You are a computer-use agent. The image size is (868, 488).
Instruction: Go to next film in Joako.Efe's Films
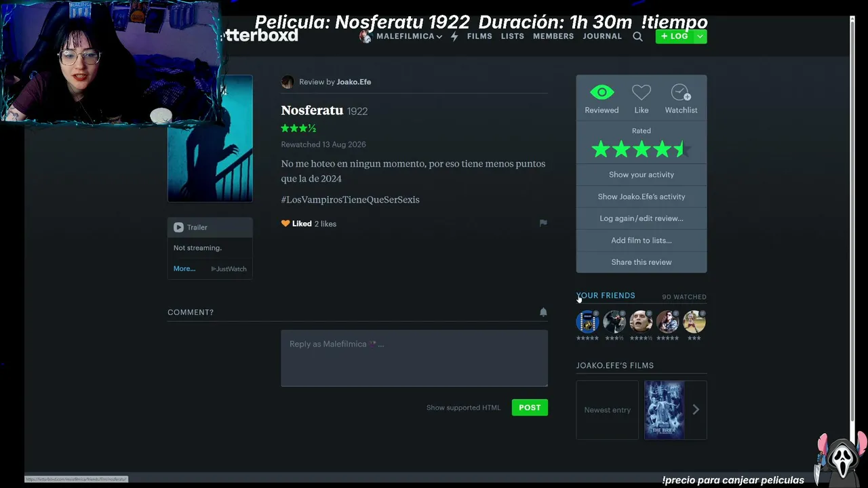click(696, 409)
